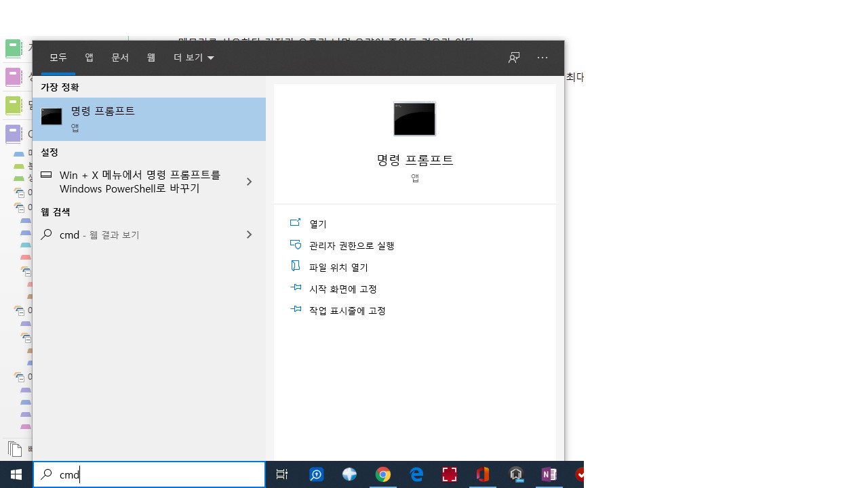This screenshot has width=868, height=488.
Task: Expand the cmd web search result arrow
Action: click(249, 235)
